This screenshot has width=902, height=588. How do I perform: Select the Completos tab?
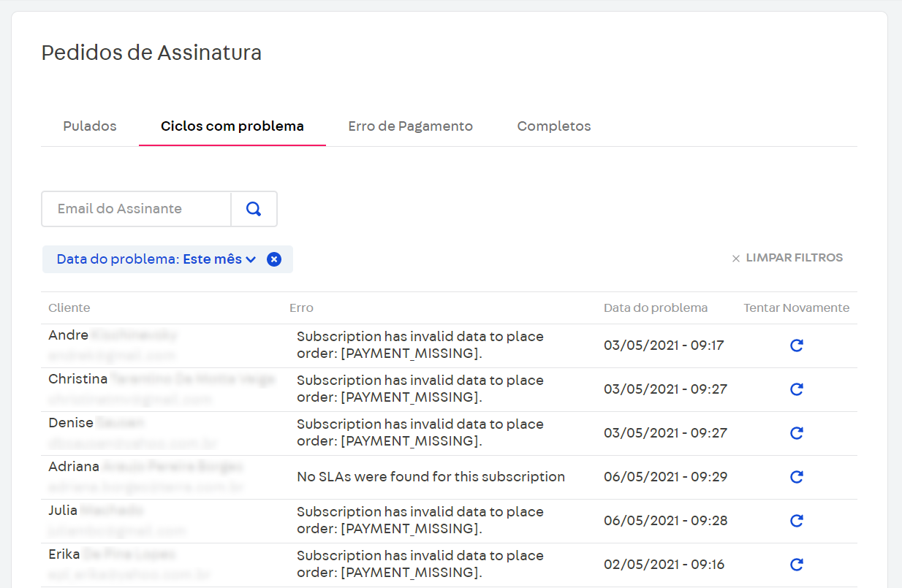click(553, 126)
